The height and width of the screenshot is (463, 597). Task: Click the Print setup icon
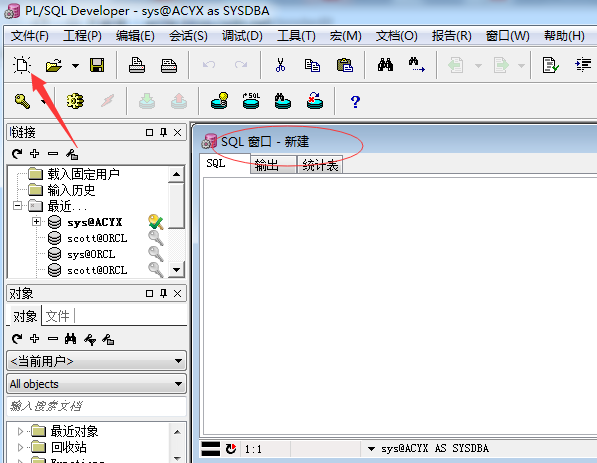[x=169, y=65]
